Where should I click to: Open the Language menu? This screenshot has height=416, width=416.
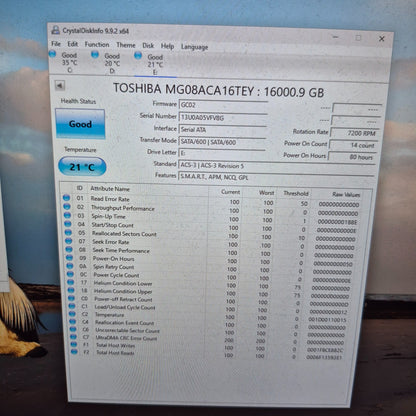(x=194, y=47)
